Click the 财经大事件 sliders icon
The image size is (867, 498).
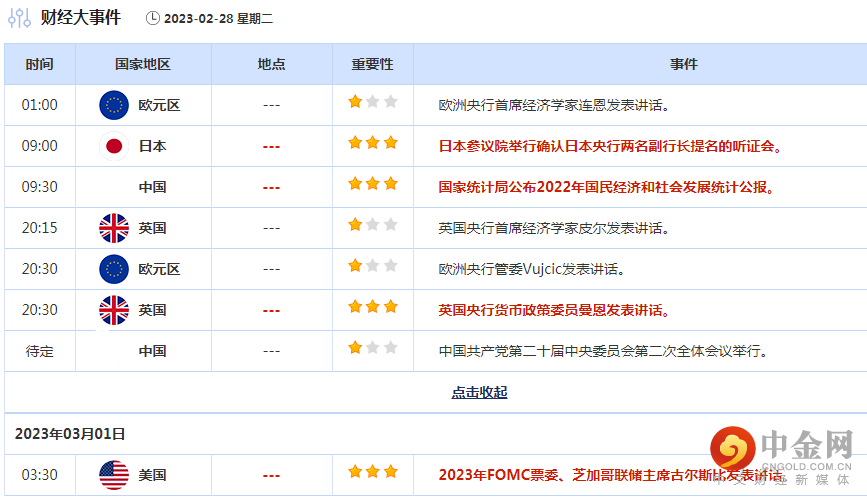(x=19, y=18)
